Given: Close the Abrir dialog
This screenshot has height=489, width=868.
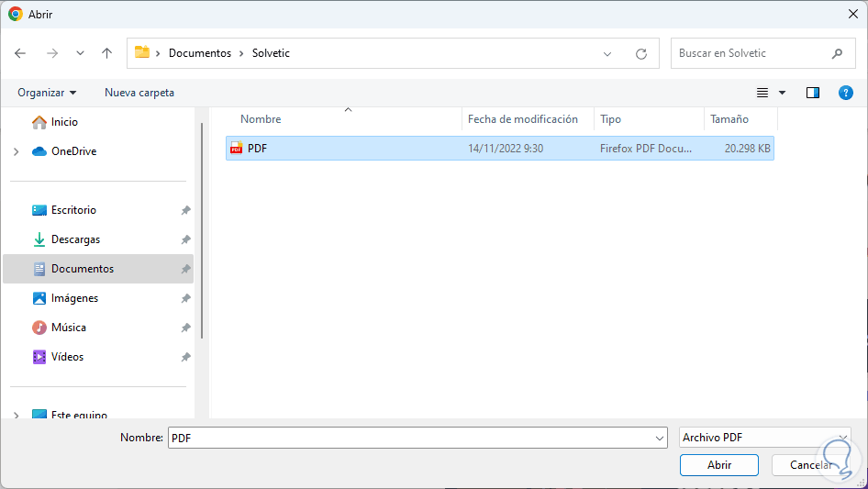Looking at the screenshot, I should click(853, 14).
